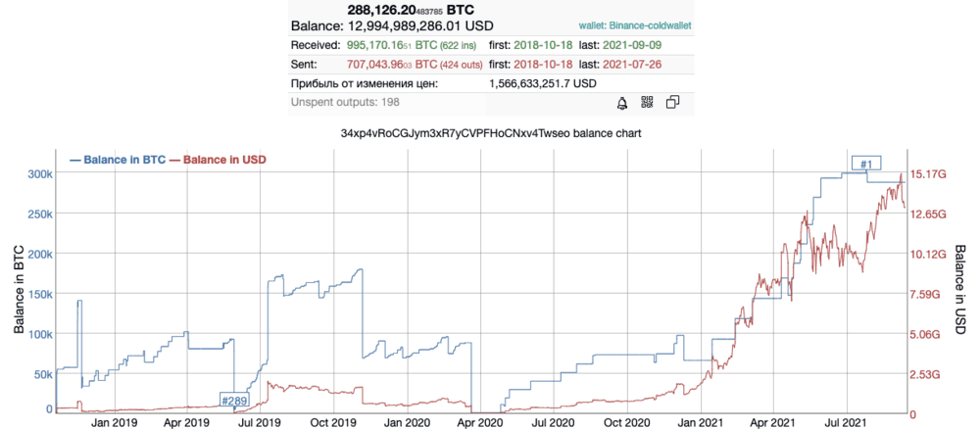
Task: Open the Binance-coldwallet wallet link
Action: tap(635, 26)
